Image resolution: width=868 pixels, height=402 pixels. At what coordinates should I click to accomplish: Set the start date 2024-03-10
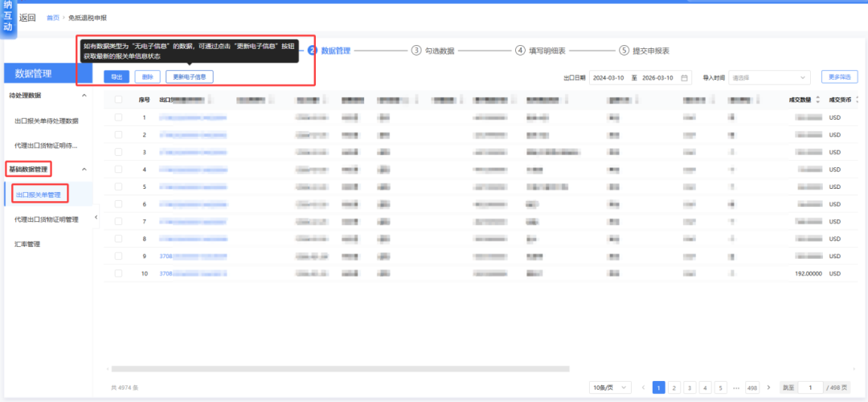[608, 78]
